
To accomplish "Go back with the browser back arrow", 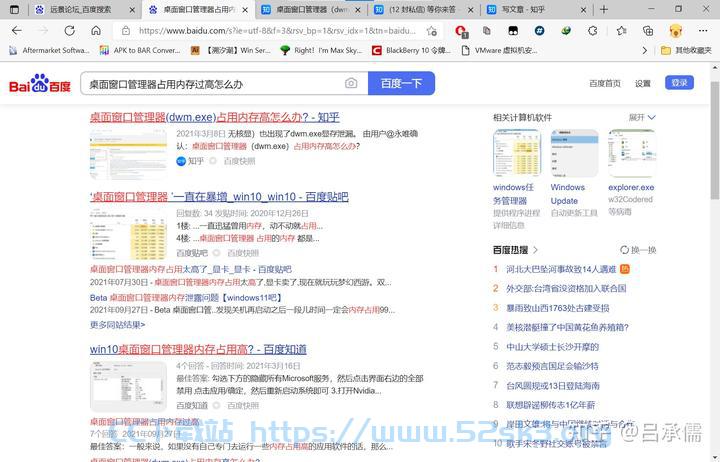I will [17, 31].
